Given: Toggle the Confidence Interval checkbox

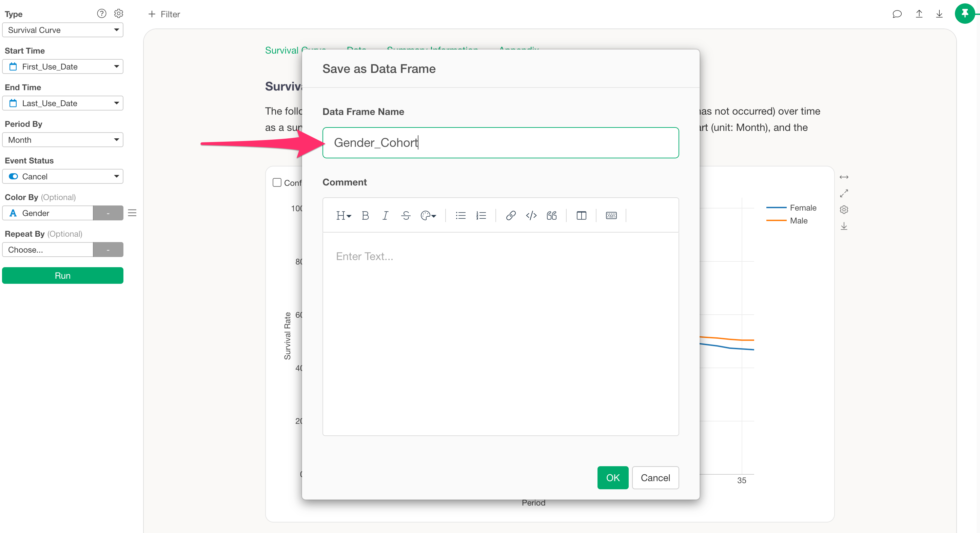Looking at the screenshot, I should coord(277,183).
